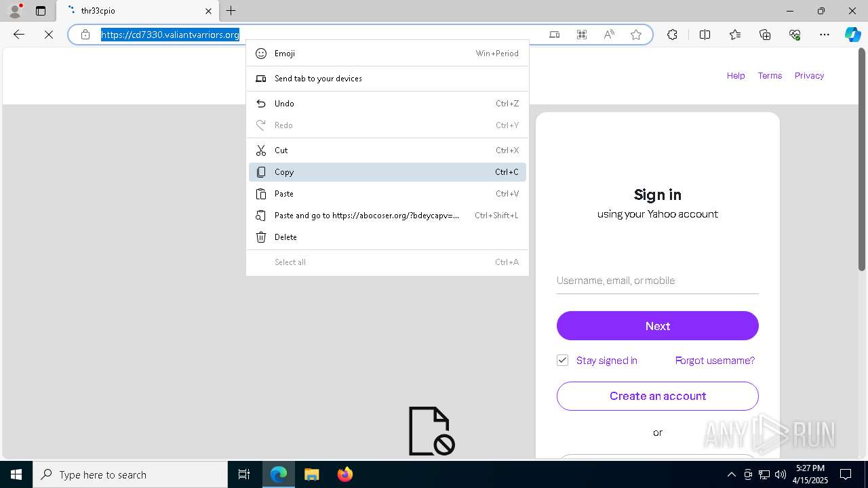Click the taskbar search box
The height and width of the screenshot is (488, 868).
[x=130, y=474]
